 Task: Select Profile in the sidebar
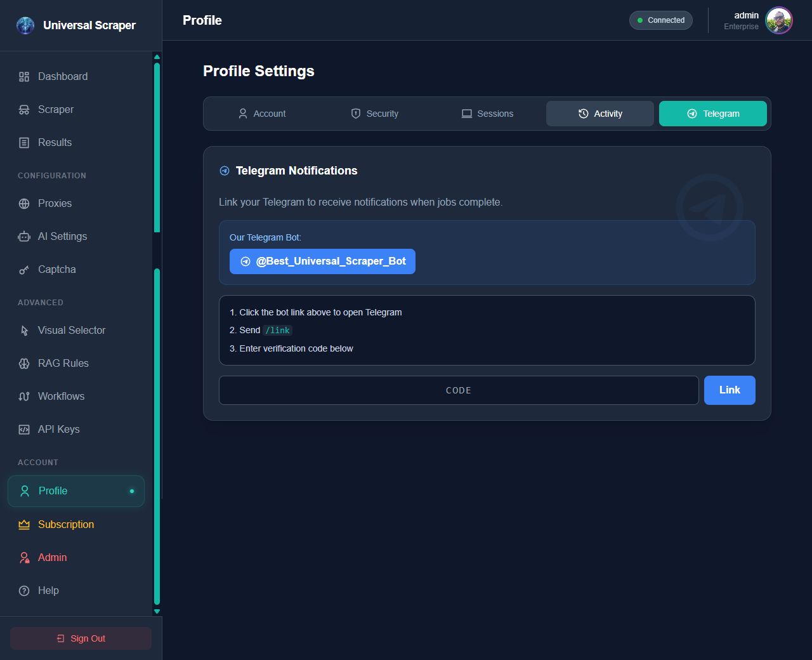[76, 491]
